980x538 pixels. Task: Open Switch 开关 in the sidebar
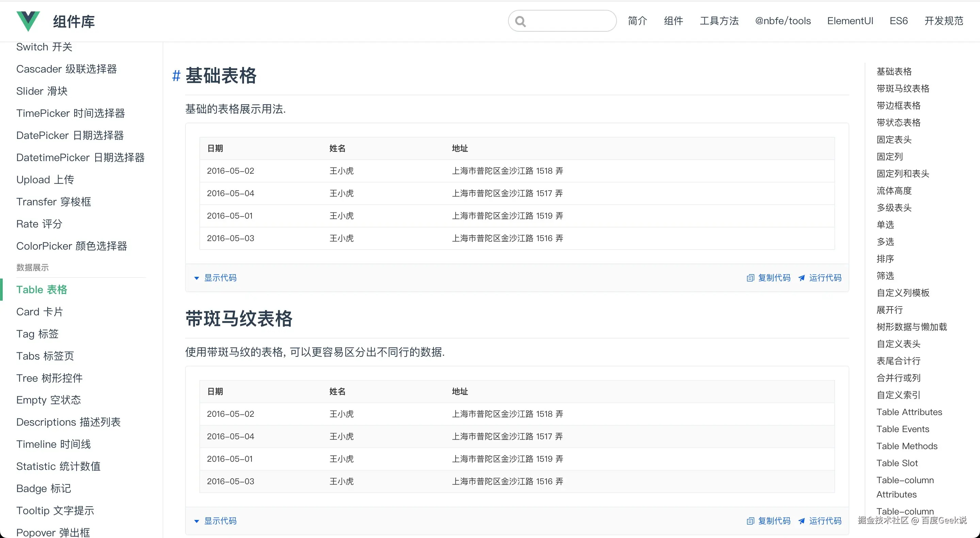point(44,47)
